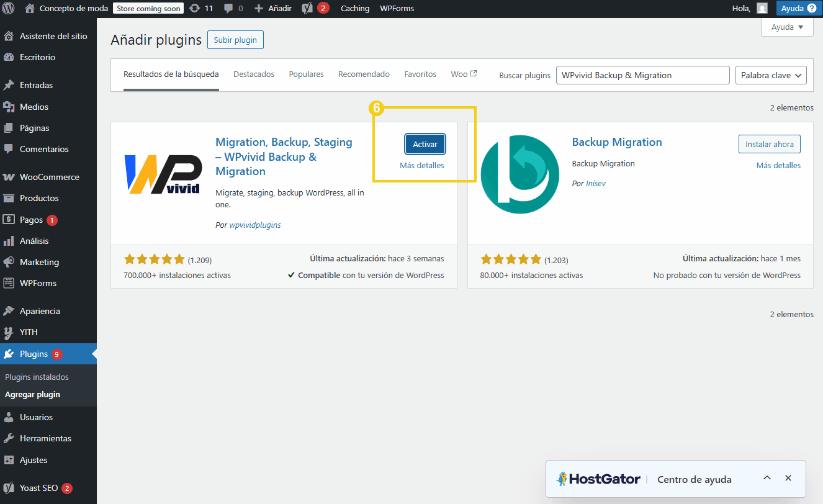This screenshot has width=823, height=504.
Task: Open the Woo external tab
Action: [464, 74]
